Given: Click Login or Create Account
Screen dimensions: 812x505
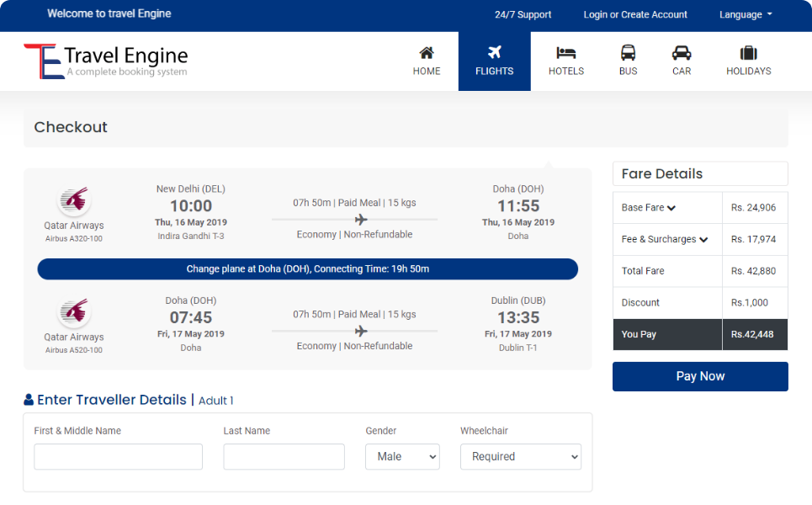Looking at the screenshot, I should pyautogui.click(x=635, y=14).
